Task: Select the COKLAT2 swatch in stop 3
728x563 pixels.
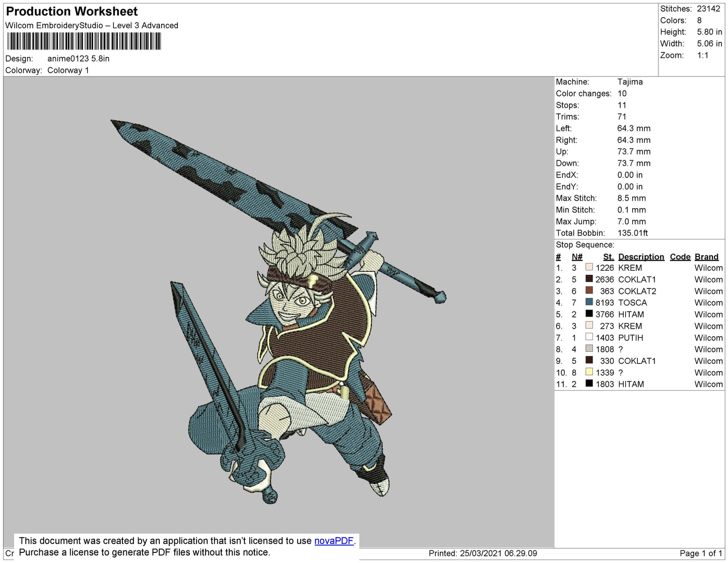Action: click(589, 290)
